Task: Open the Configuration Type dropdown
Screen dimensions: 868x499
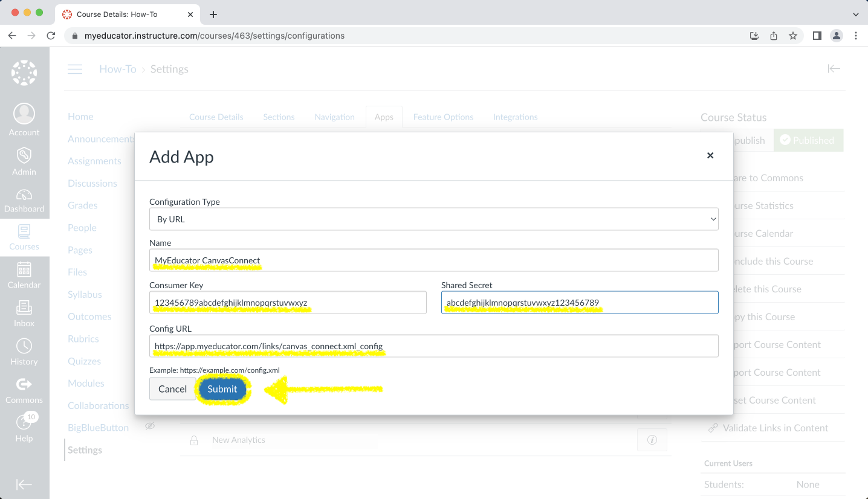Action: click(x=434, y=219)
